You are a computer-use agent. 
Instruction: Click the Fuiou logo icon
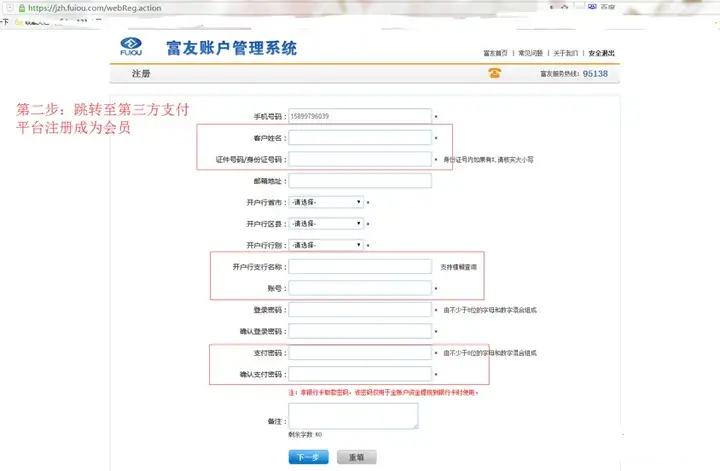point(131,46)
